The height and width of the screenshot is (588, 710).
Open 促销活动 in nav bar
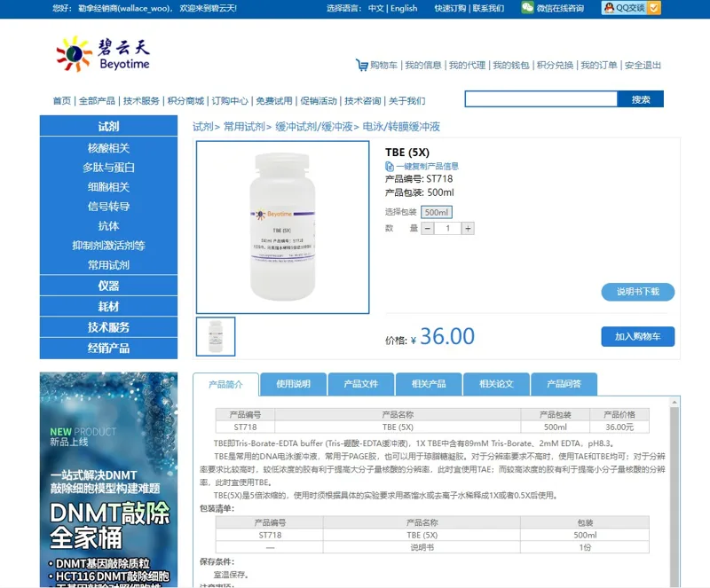pos(319,100)
